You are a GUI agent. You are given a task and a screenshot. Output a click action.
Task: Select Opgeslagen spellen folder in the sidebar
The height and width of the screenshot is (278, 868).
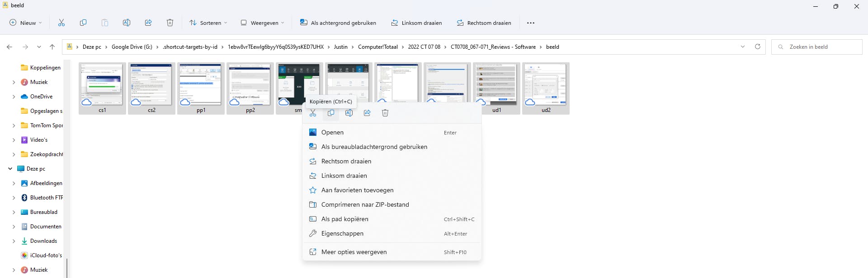click(42, 111)
